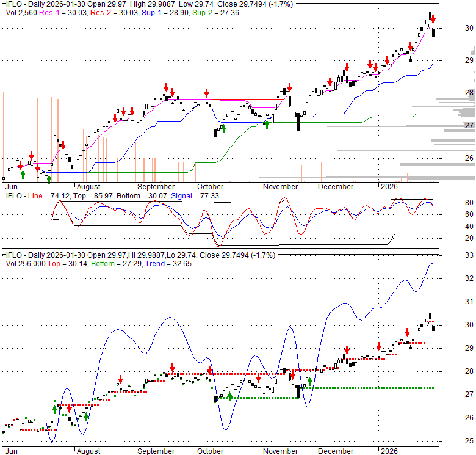Click Lo 29.74 in the trend chart header
Viewport: 476px width, 455px height.
click(181, 255)
